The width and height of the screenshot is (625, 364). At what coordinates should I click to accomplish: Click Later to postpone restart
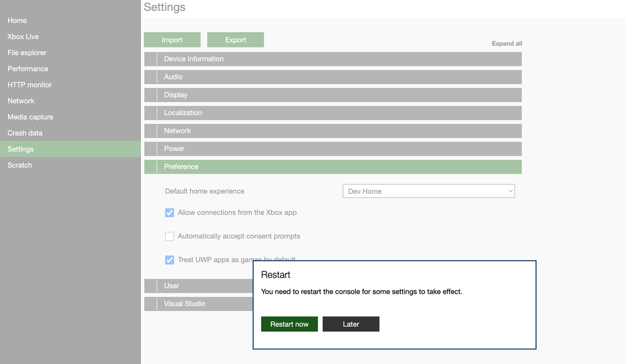(x=351, y=324)
